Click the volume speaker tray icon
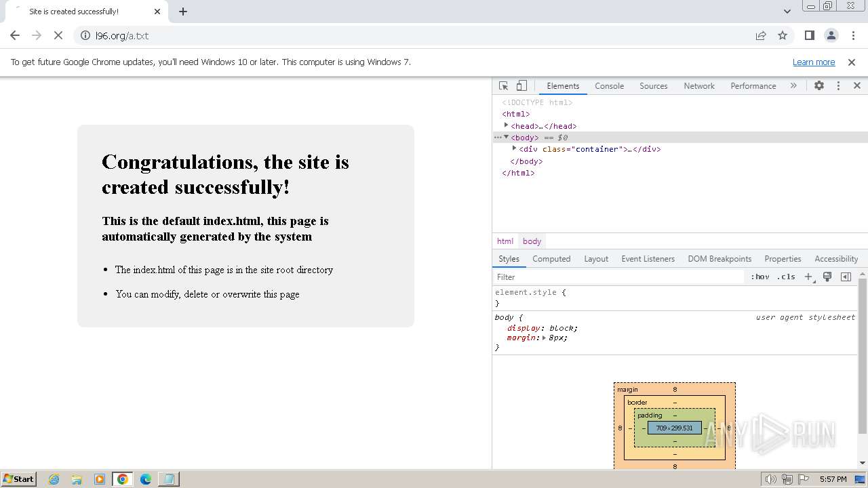Image resolution: width=868 pixels, height=488 pixels. [771, 479]
